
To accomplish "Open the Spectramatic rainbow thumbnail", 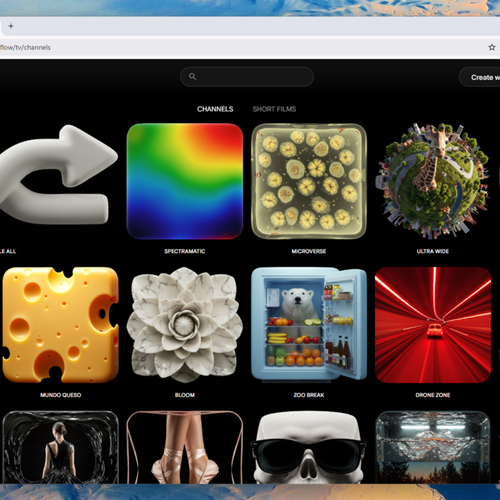I will click(x=185, y=181).
